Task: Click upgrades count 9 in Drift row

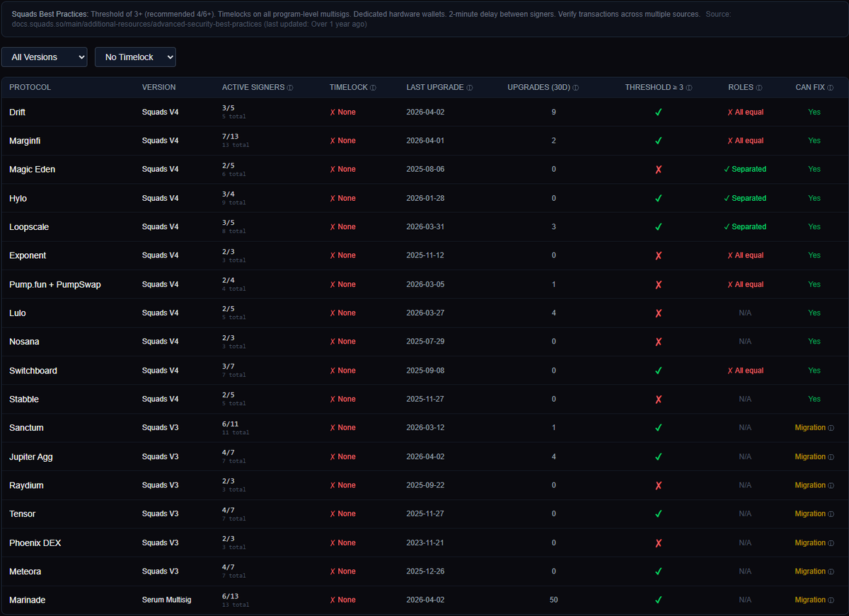Action: (553, 112)
